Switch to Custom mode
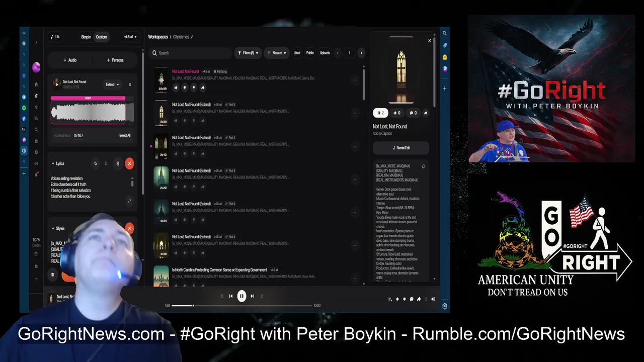This screenshot has width=644, height=362. (101, 37)
